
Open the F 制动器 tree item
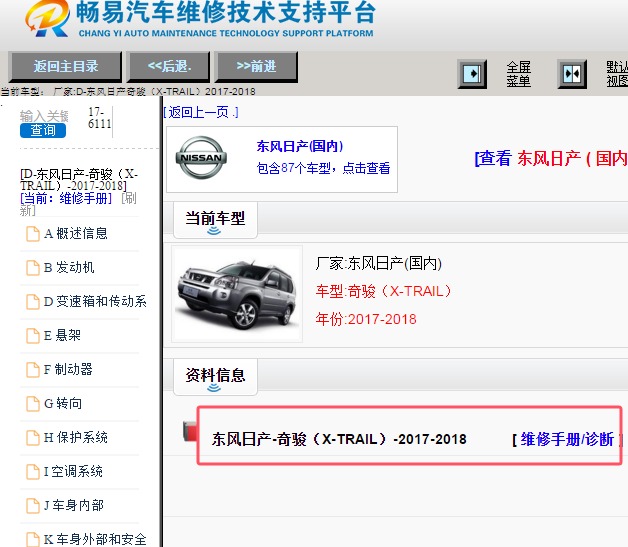click(68, 369)
